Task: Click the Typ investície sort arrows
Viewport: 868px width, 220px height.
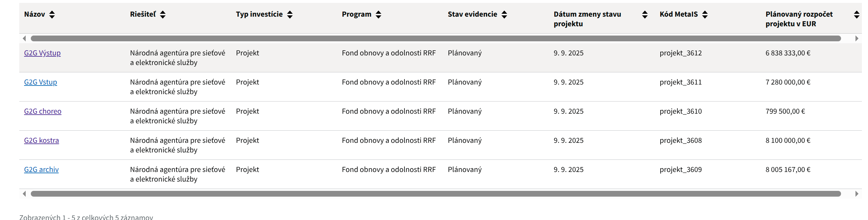Action: click(x=290, y=14)
